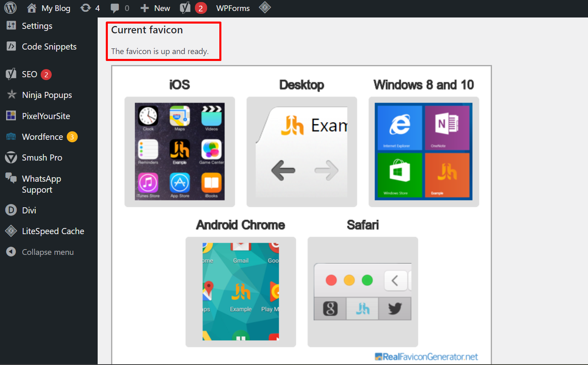
Task: Click the Wordfence sidebar icon
Action: (x=11, y=137)
